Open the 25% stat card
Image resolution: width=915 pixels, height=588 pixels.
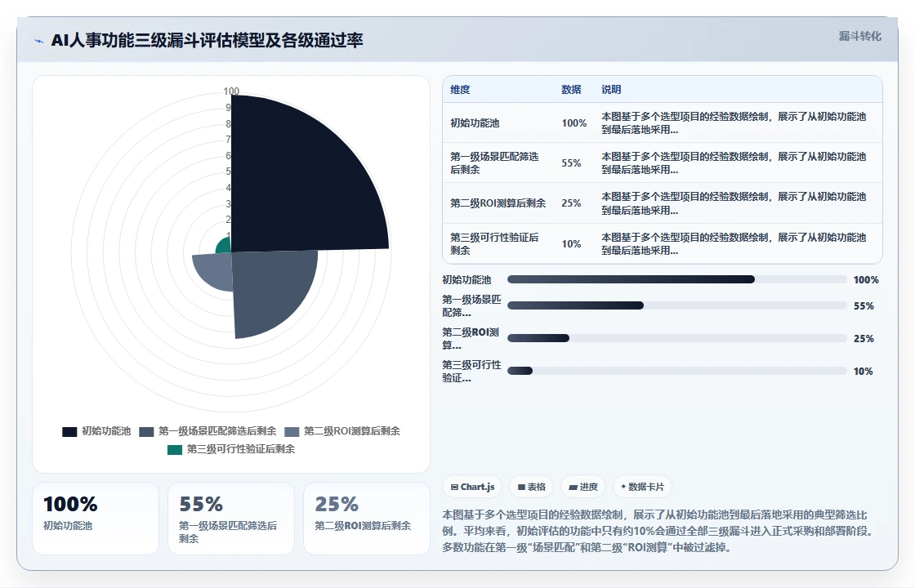coord(367,519)
